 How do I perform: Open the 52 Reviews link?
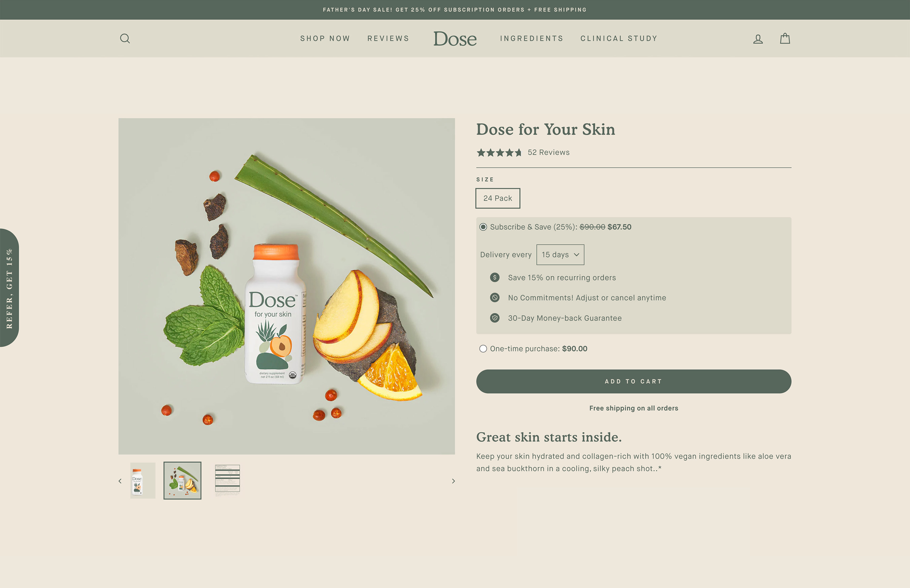coord(548,152)
